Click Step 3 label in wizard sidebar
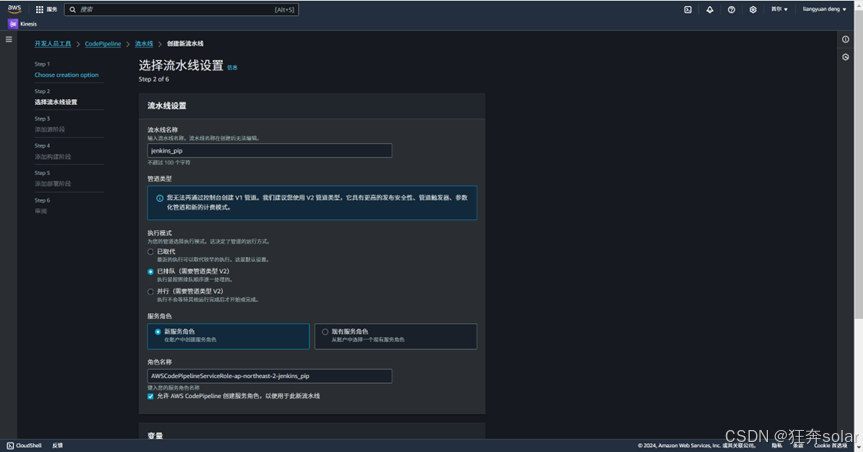The width and height of the screenshot is (863, 452). tap(42, 118)
